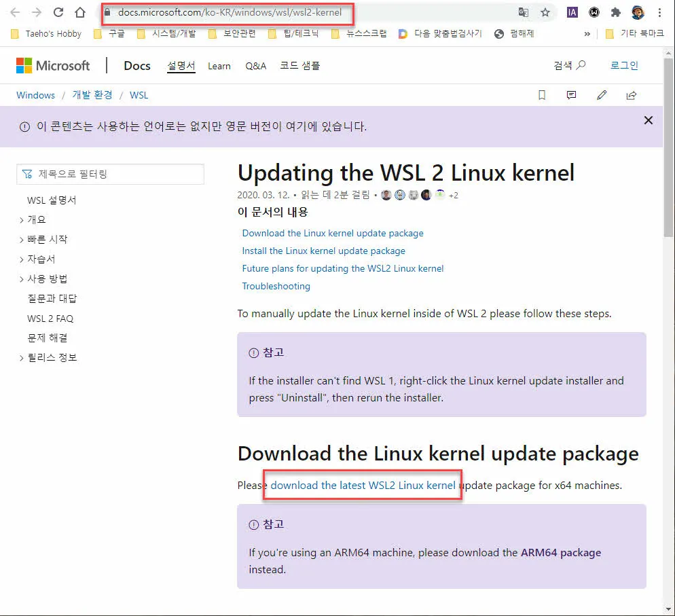Click the round black W extension icon
Image resolution: width=675 pixels, height=616 pixels.
point(594,12)
